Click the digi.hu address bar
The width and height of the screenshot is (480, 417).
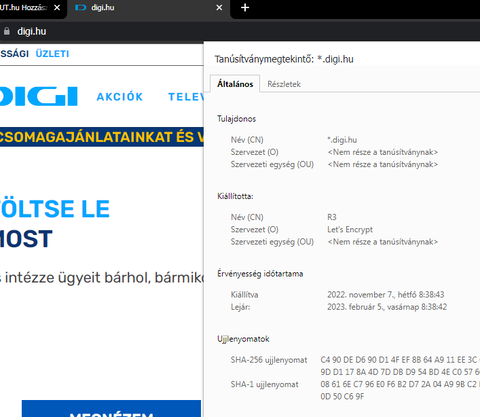240,31
